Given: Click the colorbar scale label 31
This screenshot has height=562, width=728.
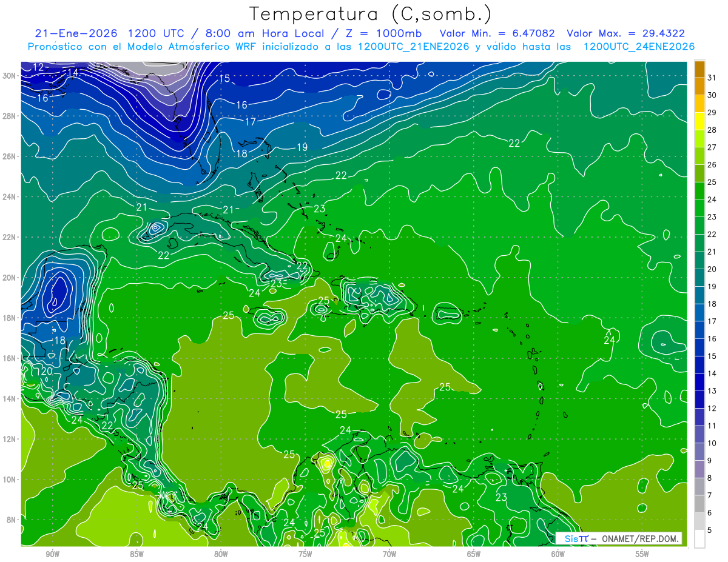Looking at the screenshot, I should click(x=712, y=78).
